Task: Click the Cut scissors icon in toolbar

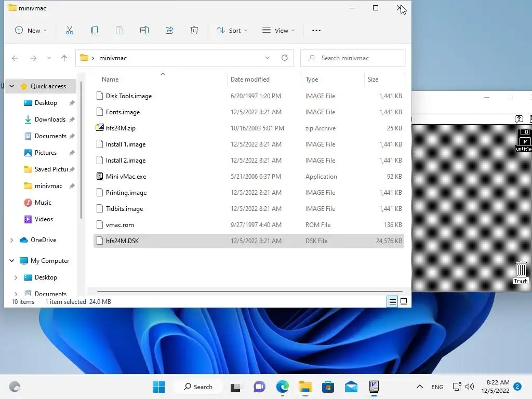Action: coord(70,31)
